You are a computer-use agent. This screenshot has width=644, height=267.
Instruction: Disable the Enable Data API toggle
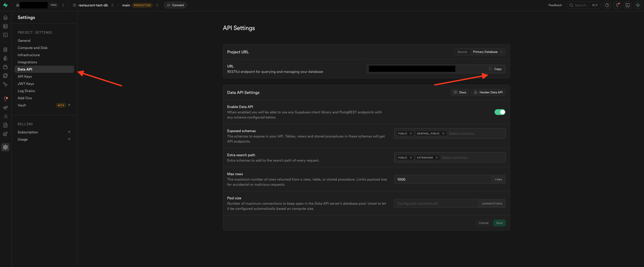[499, 112]
